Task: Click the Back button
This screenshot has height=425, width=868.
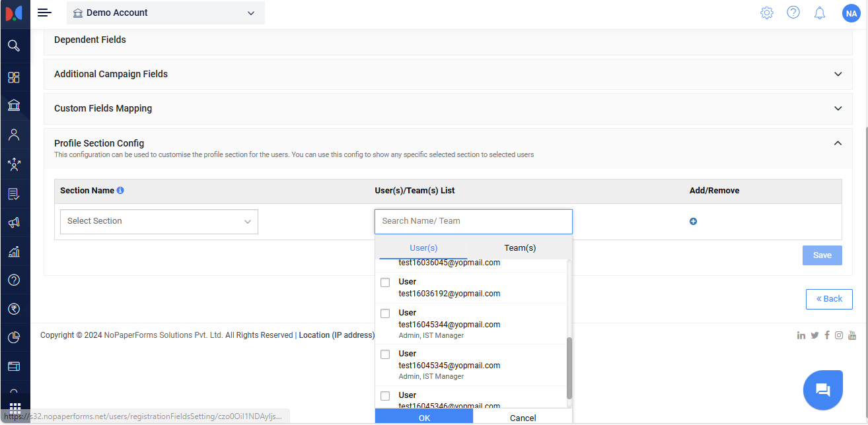Action: (x=828, y=299)
